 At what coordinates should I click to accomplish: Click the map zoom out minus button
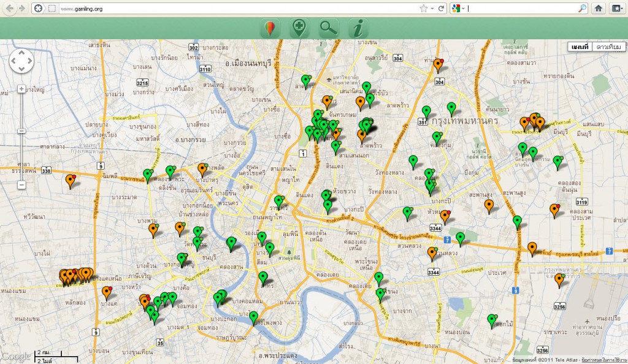tap(21, 184)
